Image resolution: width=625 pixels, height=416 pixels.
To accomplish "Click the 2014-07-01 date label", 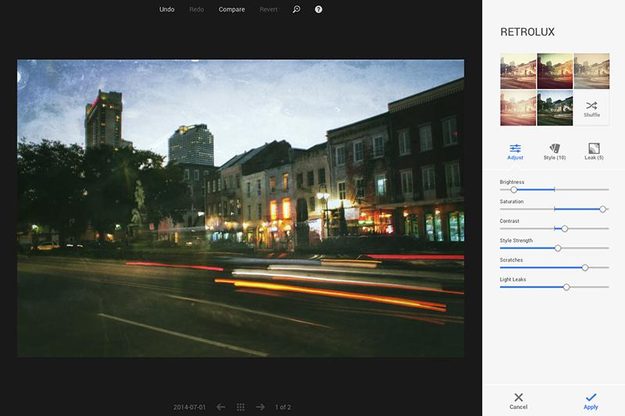I will (189, 407).
